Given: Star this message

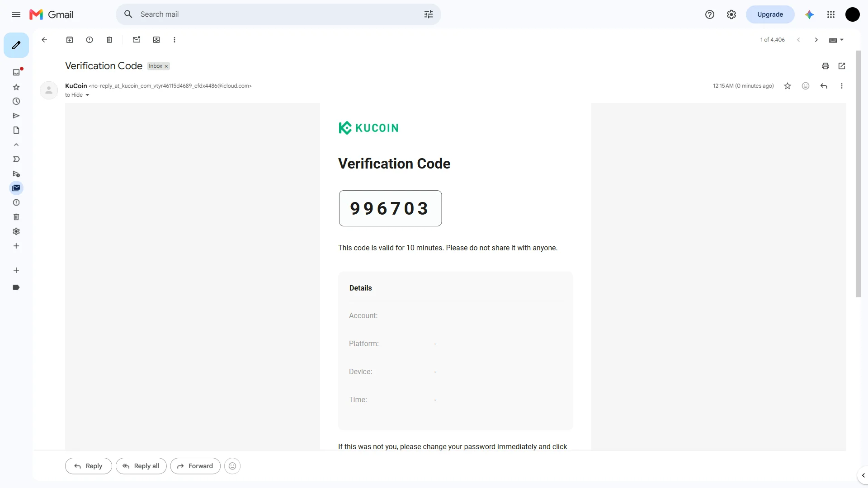Looking at the screenshot, I should (788, 86).
